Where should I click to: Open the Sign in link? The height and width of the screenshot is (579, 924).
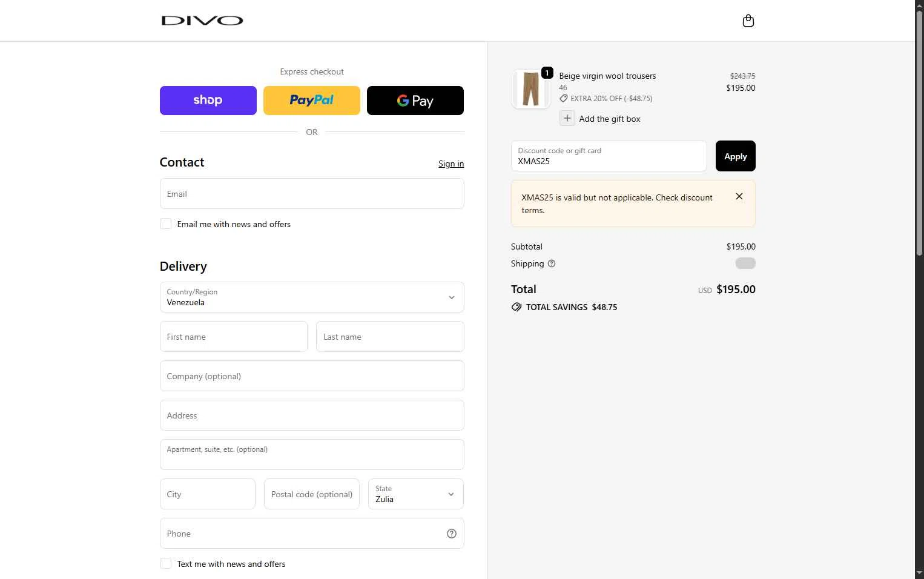click(451, 164)
